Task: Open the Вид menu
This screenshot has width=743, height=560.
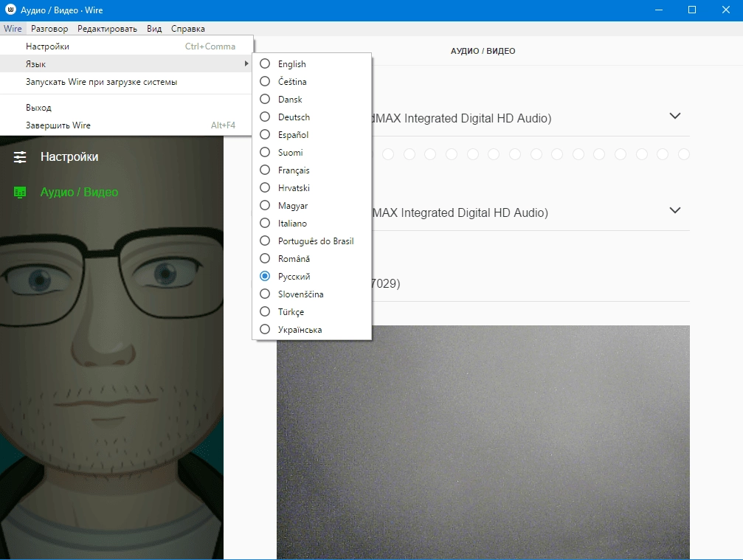Action: 154,29
